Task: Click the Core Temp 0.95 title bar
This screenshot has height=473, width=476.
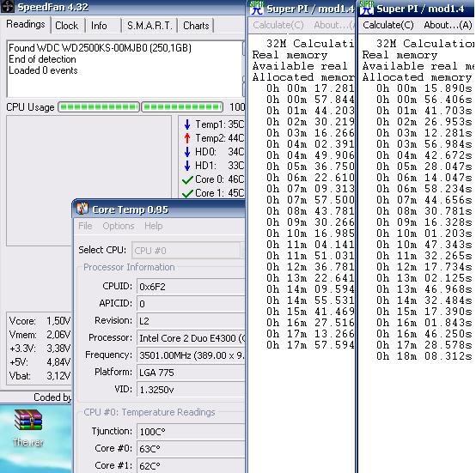Action: tap(158, 209)
